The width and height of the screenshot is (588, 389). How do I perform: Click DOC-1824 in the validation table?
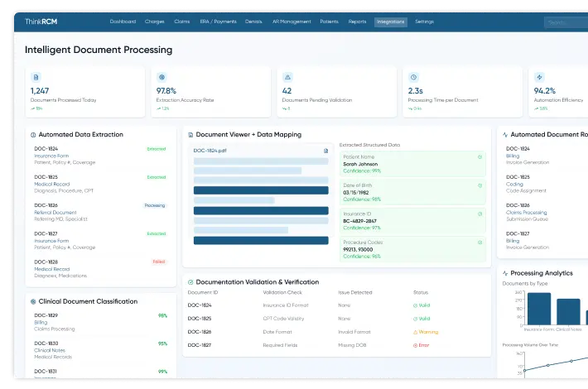click(x=200, y=305)
